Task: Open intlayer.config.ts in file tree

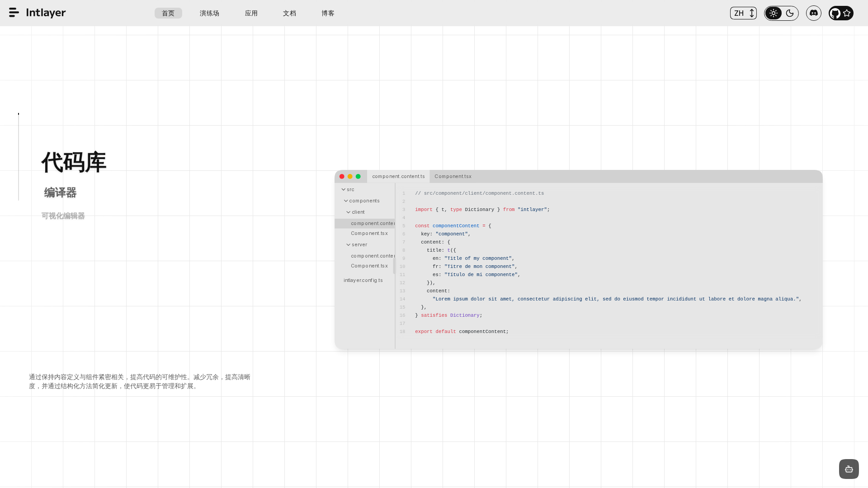Action: pyautogui.click(x=363, y=281)
